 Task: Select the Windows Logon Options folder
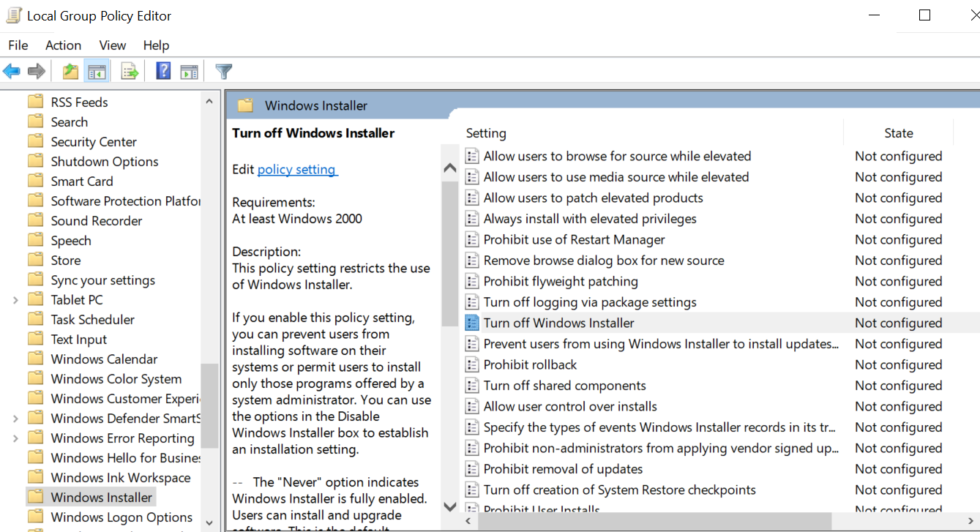click(121, 517)
